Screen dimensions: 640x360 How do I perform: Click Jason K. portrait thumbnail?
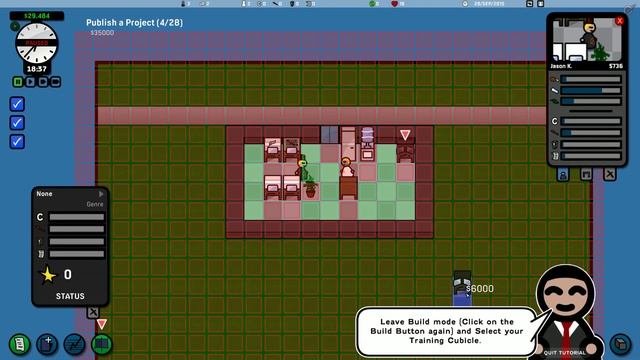click(x=587, y=40)
